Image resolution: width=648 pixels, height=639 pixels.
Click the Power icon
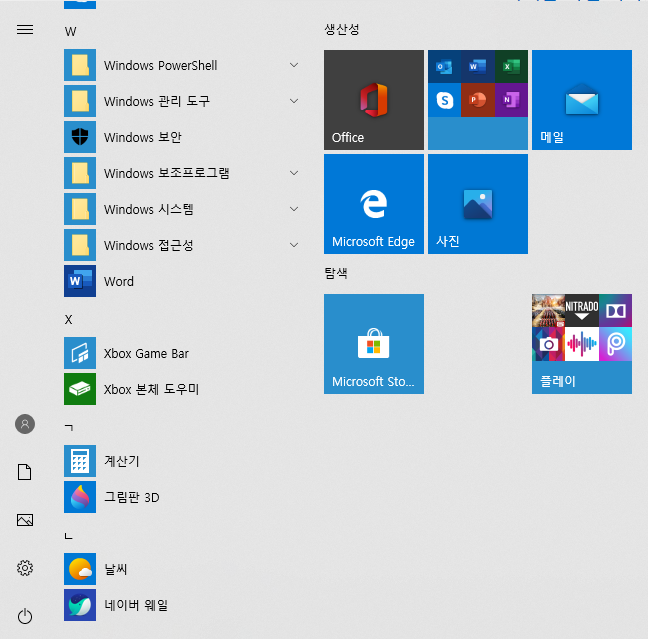(x=25, y=616)
